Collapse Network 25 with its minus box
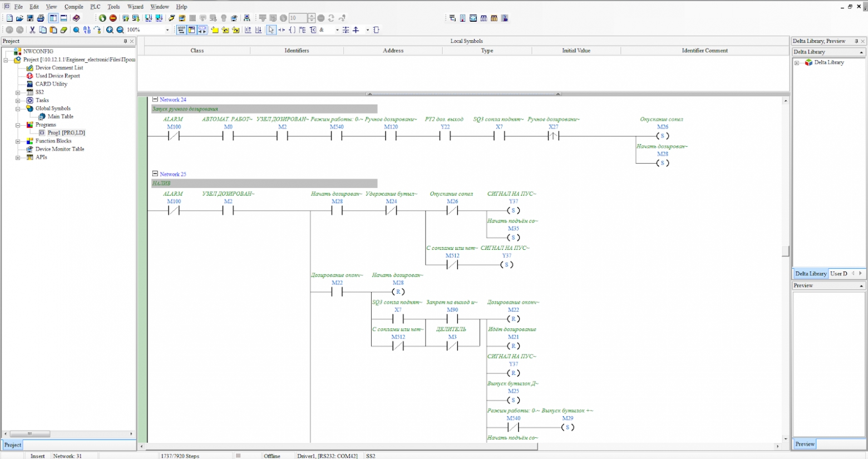The image size is (868, 459). click(x=155, y=174)
